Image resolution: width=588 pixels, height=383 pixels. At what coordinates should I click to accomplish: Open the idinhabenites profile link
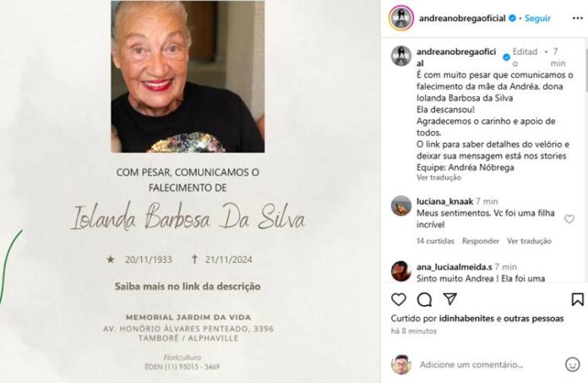[466, 319]
